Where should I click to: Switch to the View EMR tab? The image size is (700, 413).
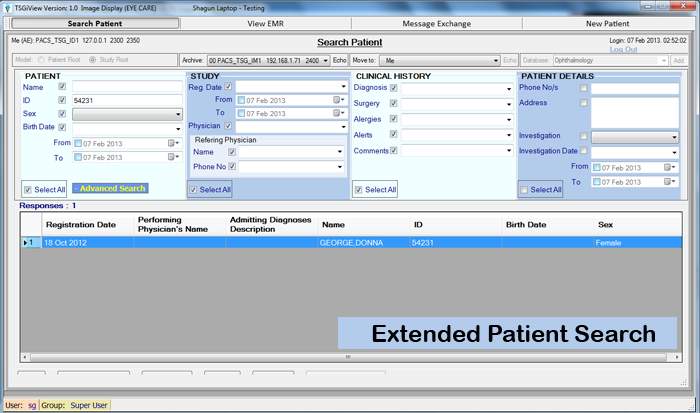pyautogui.click(x=266, y=23)
